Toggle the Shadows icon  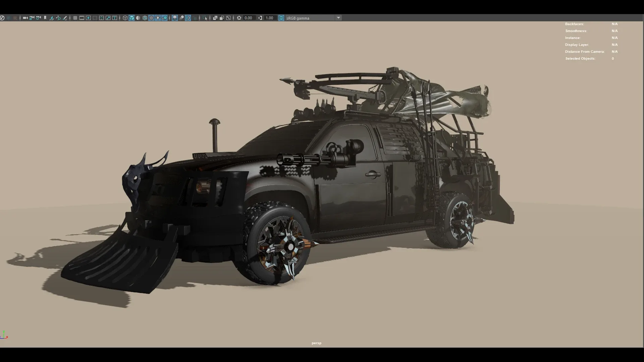click(165, 18)
